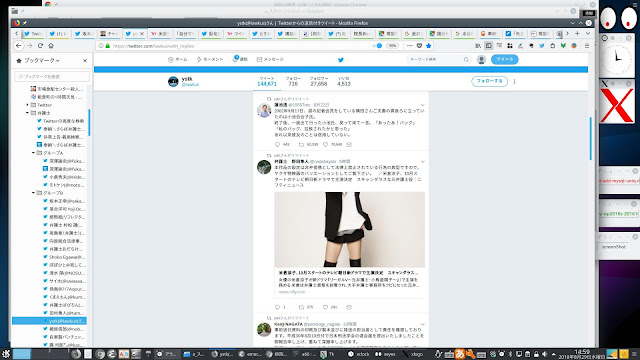Go to Twitter ホーム nav item
This screenshot has width=640, height=360.
[x=178, y=60]
